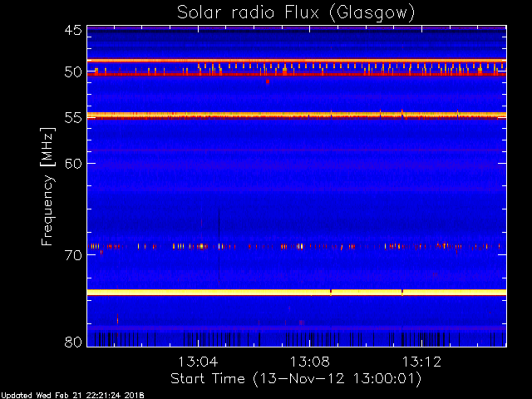Click the dotted burst row near 69 MHz
The image size is (532, 399).
(297, 247)
